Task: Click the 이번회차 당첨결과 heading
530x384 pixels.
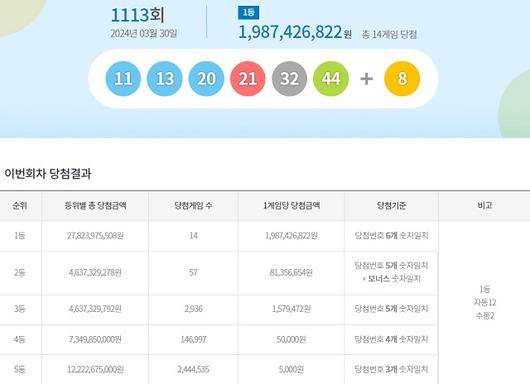Action: [48, 173]
